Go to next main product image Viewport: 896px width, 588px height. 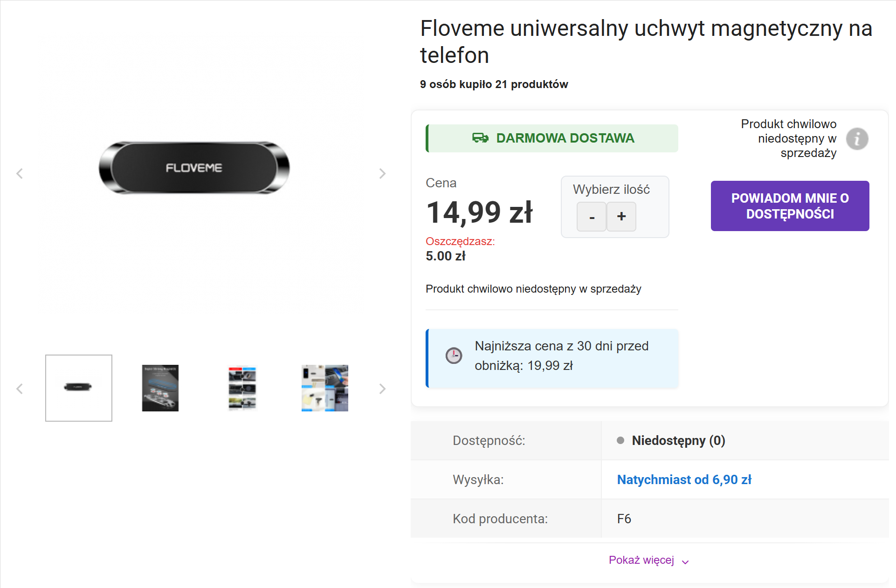coord(382,174)
